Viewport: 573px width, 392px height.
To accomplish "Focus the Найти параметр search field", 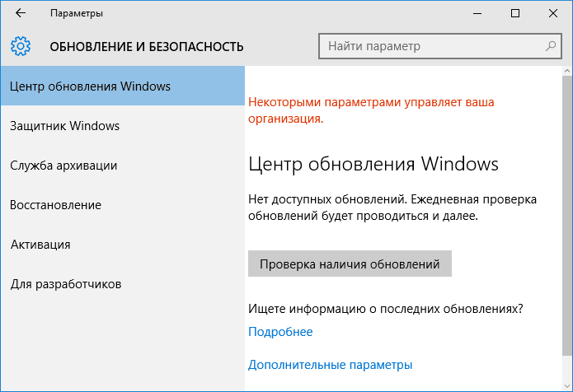I will [x=429, y=46].
